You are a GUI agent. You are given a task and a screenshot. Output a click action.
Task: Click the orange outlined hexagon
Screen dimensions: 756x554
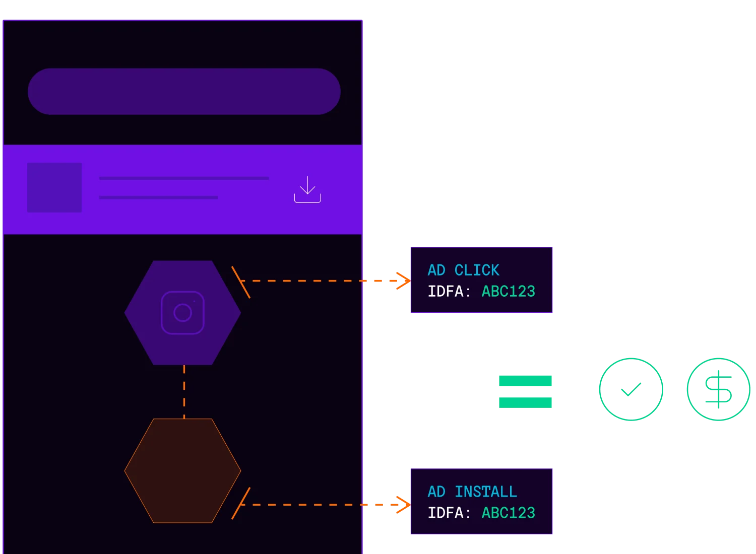[x=182, y=471]
